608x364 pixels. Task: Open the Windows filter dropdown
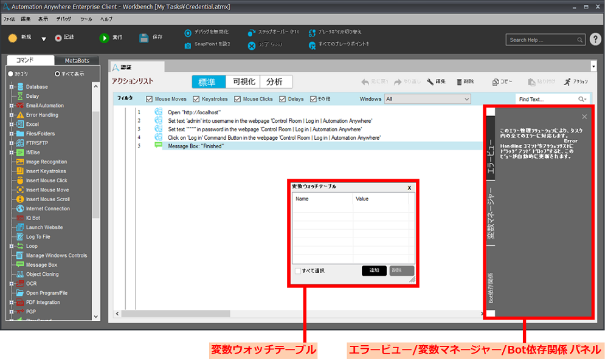click(x=427, y=99)
